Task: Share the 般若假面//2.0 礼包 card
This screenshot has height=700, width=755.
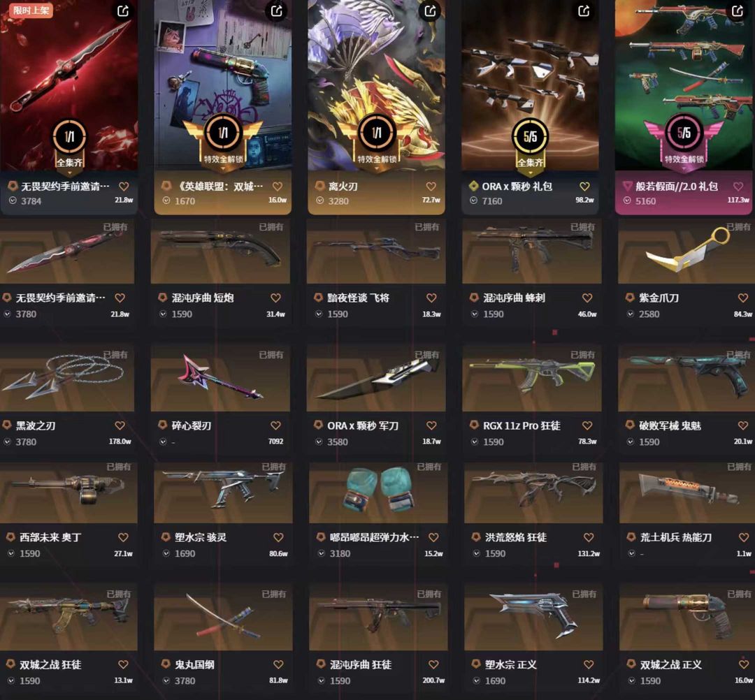Action: coord(738,10)
